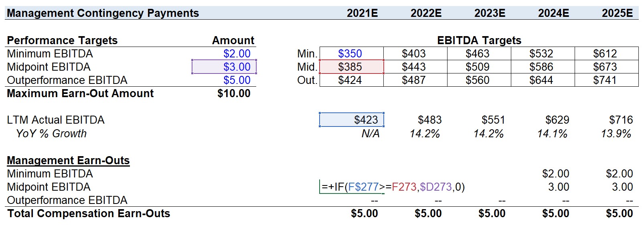
Task: Select the Minimum EBITDA amount $2.00 cell
Action: (224, 53)
